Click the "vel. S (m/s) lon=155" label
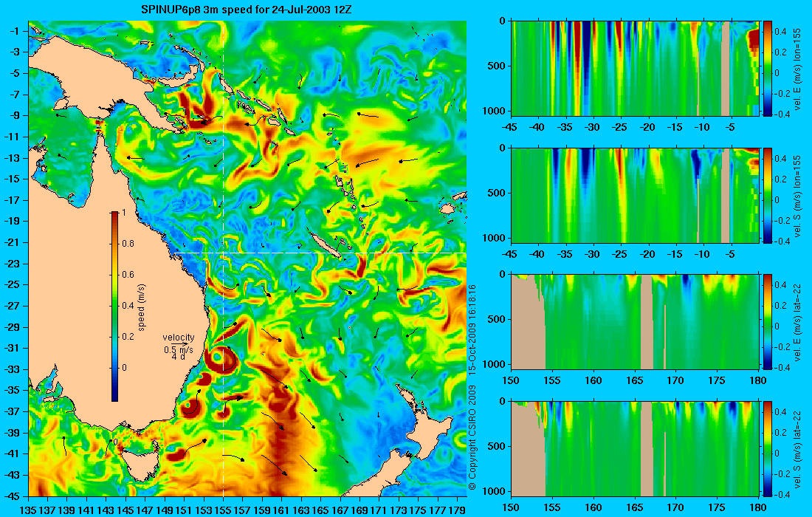 pos(797,195)
